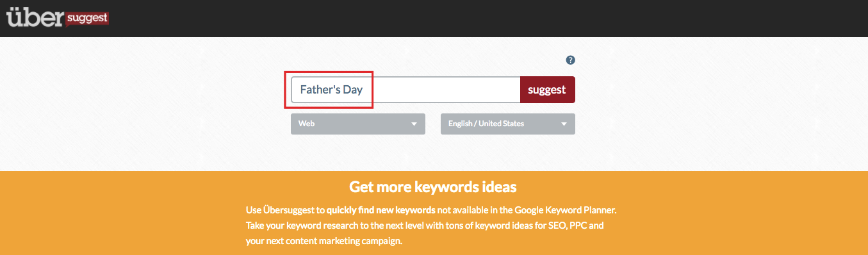
Task: Click bold "quickly find new keywords" text
Action: coord(381,210)
